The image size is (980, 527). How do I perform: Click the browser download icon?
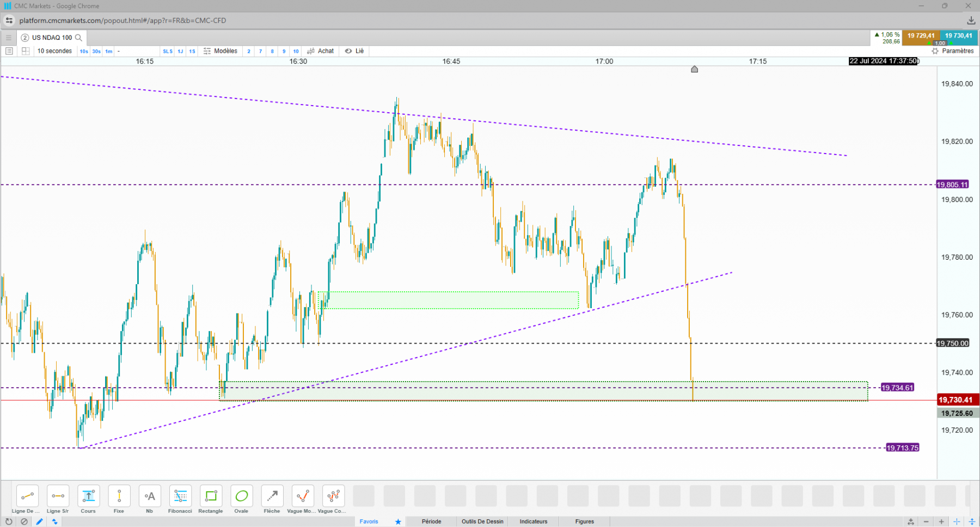[971, 21]
